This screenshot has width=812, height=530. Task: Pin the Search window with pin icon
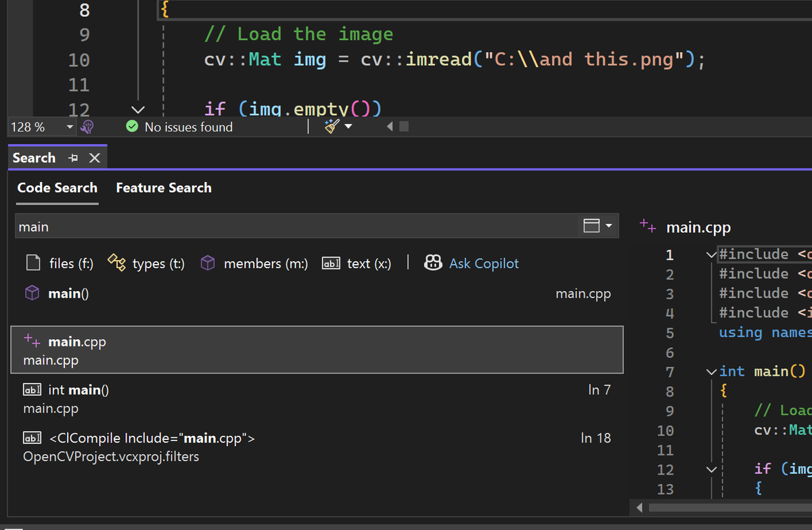[x=73, y=158]
